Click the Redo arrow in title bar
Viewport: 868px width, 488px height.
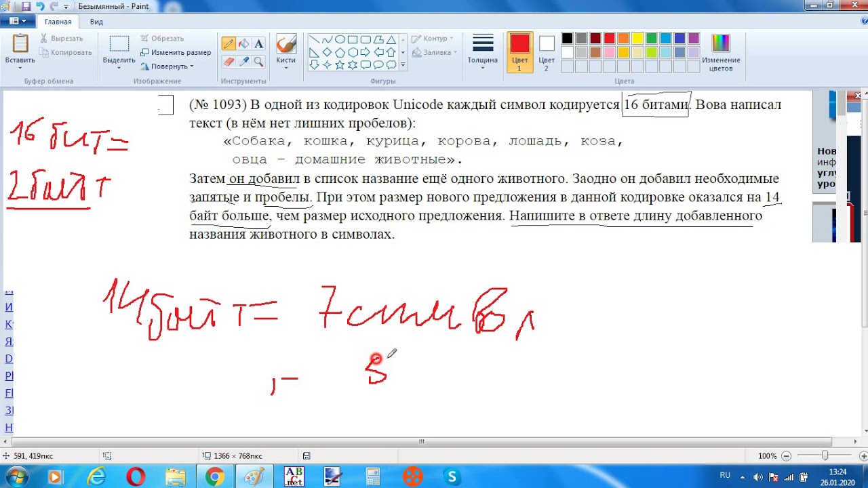54,6
